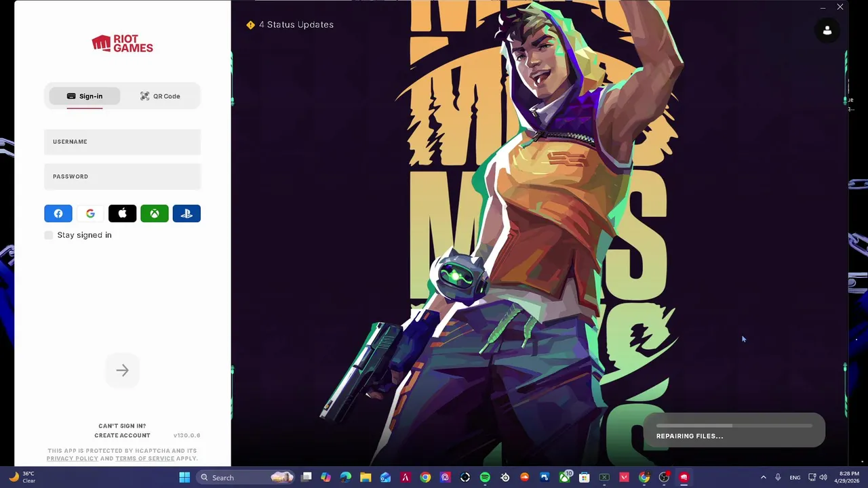Click the Repairing Files progress bar
The height and width of the screenshot is (488, 868).
(734, 426)
